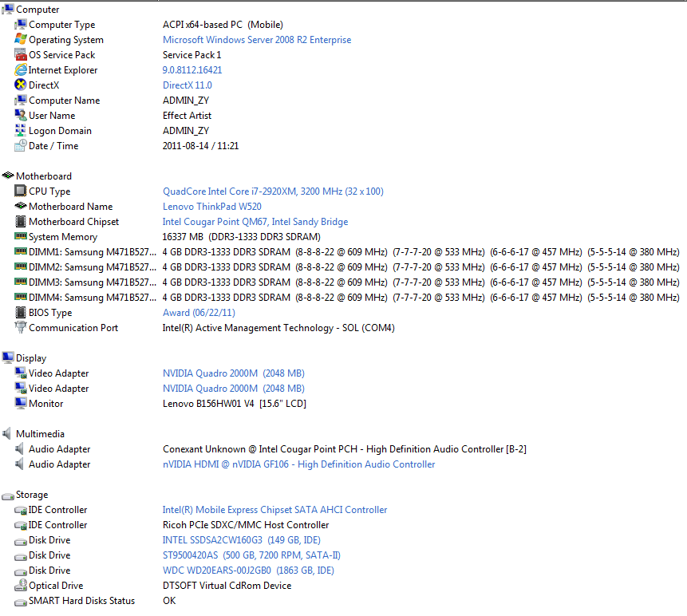
Task: Click the OS Service Pack icon
Action: [21, 54]
